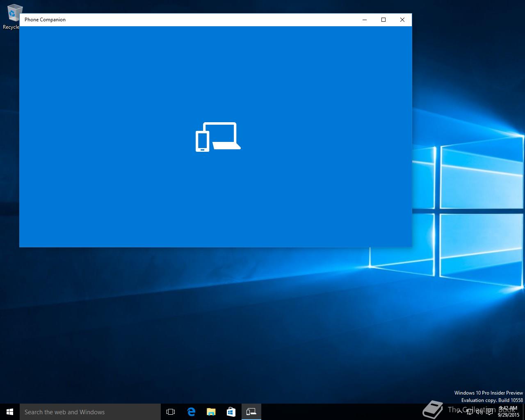Open the network status tray icon

pyautogui.click(x=470, y=412)
